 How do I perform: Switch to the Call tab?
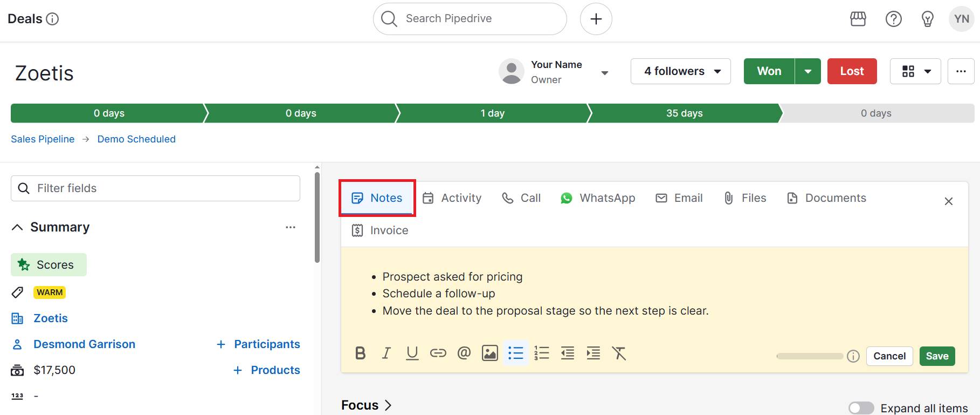point(521,198)
